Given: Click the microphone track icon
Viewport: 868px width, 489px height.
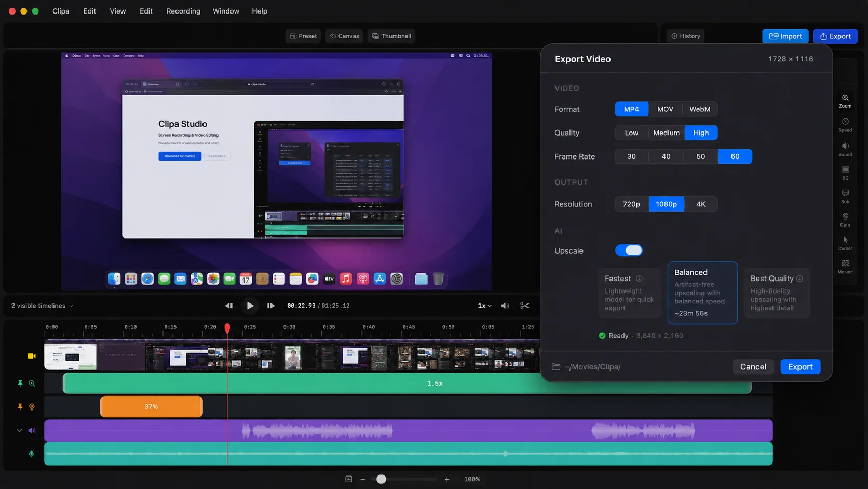Looking at the screenshot, I should (31, 454).
